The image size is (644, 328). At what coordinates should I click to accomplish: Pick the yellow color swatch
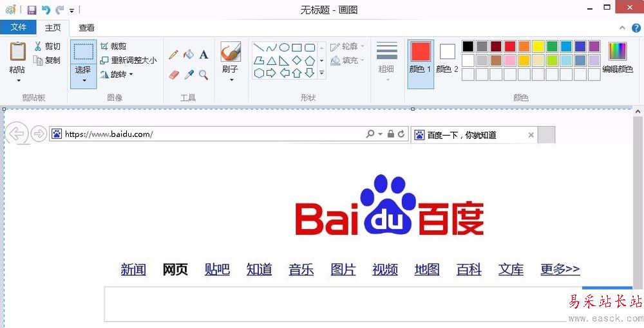pos(538,46)
